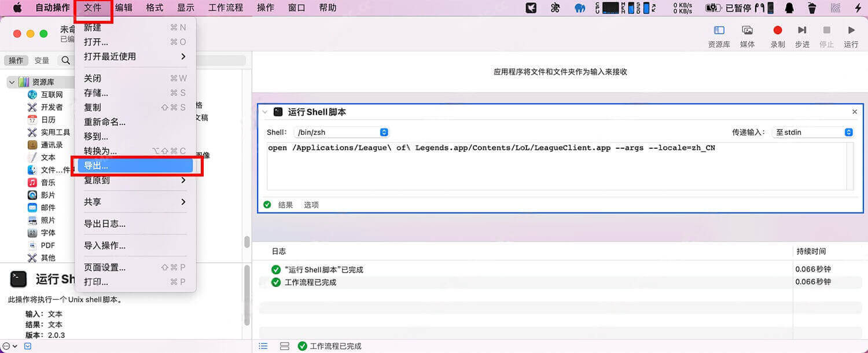This screenshot has width=868, height=353.
Task: Step through the workflow using 步进 icon
Action: click(802, 30)
